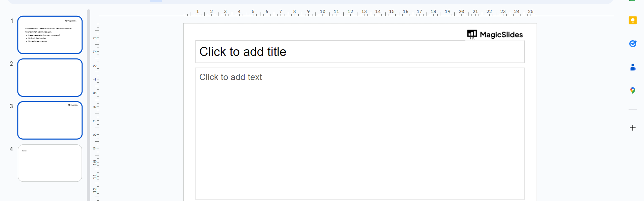Click the plus icon to get add-ons
The width and height of the screenshot is (644, 201).
coord(633,128)
